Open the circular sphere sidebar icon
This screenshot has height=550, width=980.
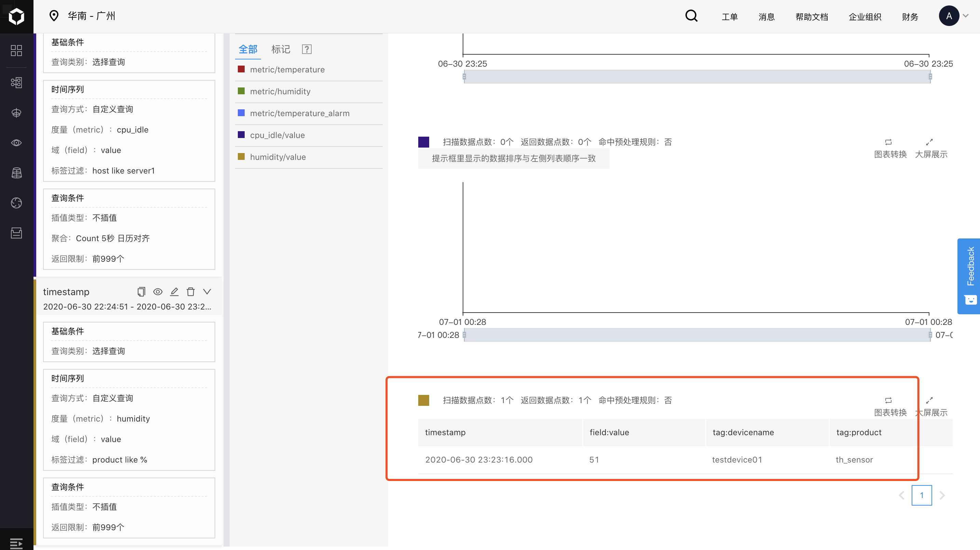click(16, 203)
